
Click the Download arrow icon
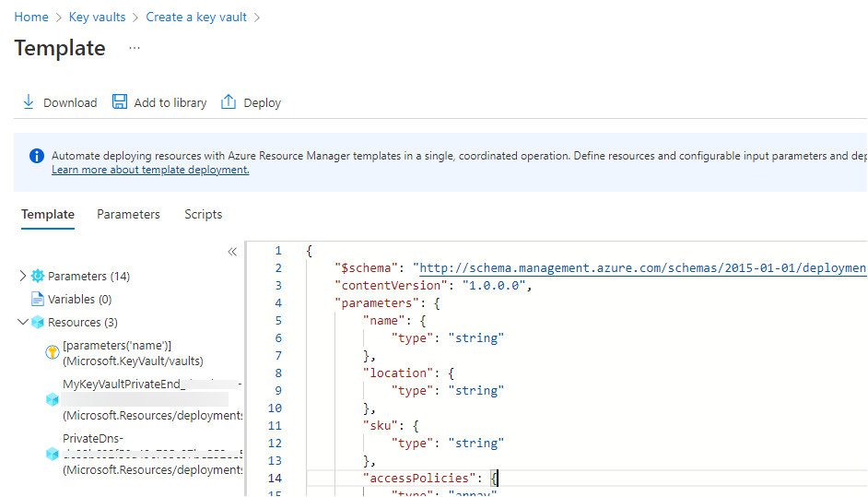coord(29,102)
